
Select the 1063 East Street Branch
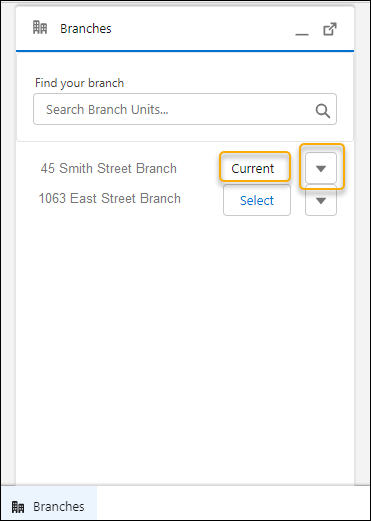[257, 200]
